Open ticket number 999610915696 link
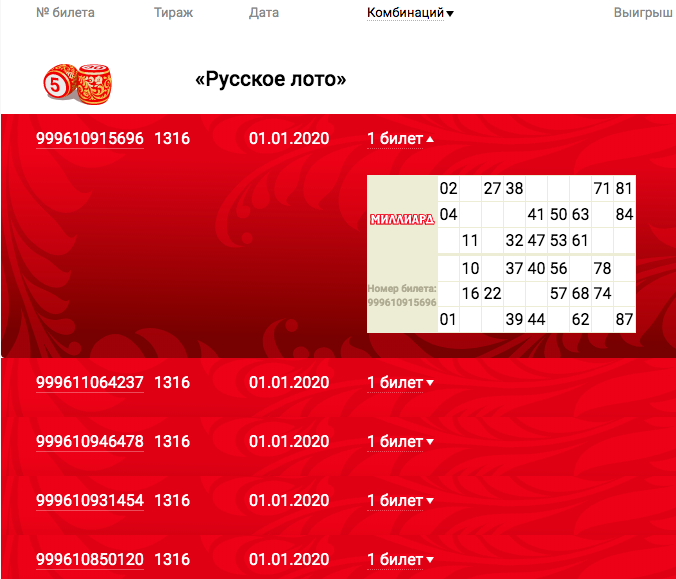Viewport: 676px width, 579px height. (x=90, y=139)
